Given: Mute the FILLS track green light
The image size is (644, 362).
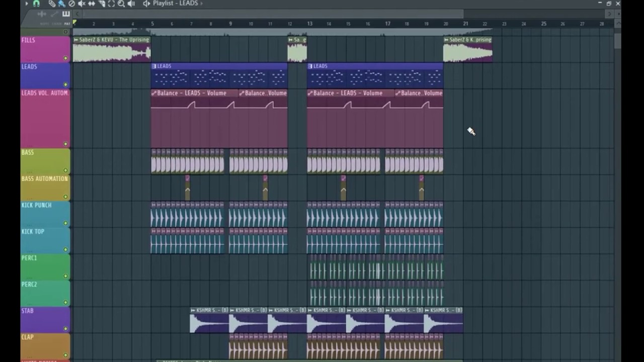Looking at the screenshot, I should pos(65,58).
